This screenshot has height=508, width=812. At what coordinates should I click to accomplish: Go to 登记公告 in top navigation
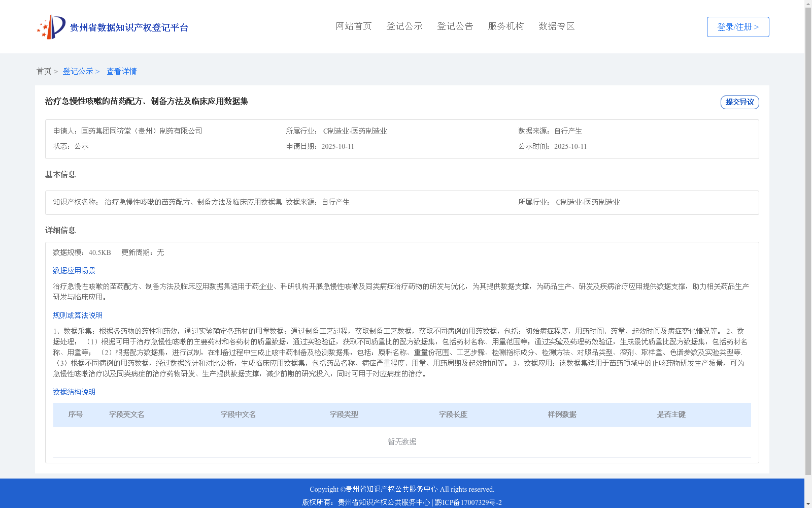(x=455, y=26)
